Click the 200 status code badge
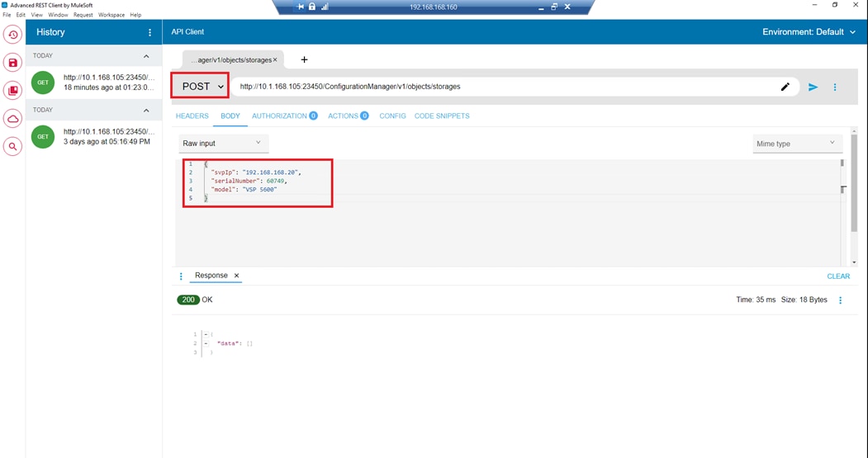The width and height of the screenshot is (868, 458). pyautogui.click(x=188, y=300)
